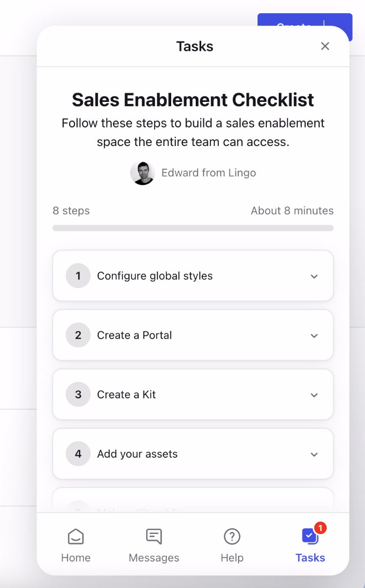
Task: Open Messages from the bottom bar
Action: tap(154, 544)
